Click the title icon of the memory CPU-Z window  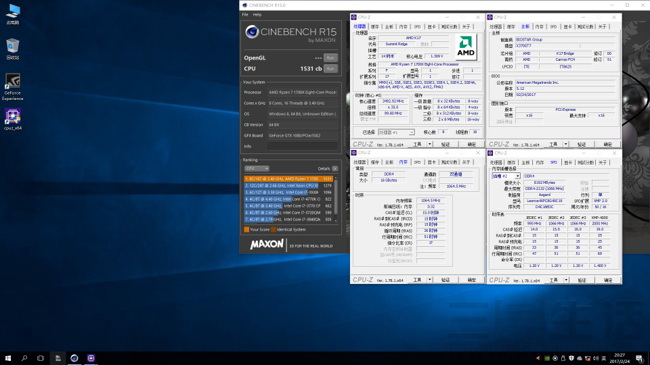point(354,153)
